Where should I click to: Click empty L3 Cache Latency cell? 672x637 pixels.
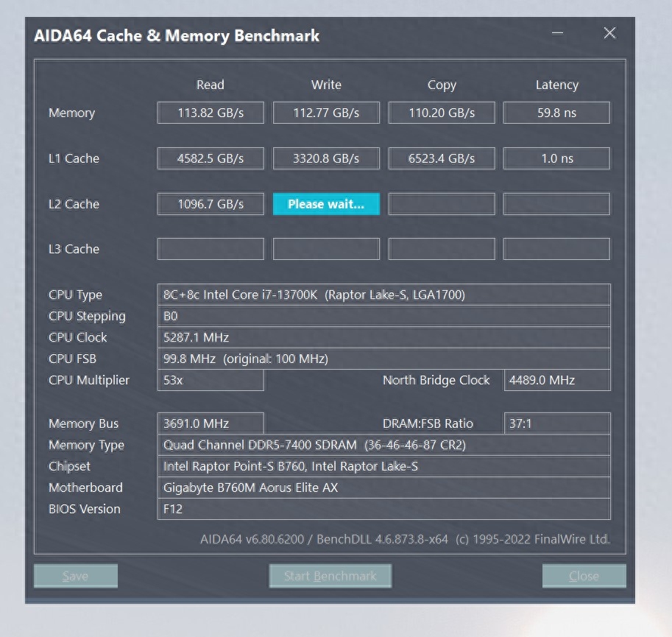pyautogui.click(x=556, y=249)
